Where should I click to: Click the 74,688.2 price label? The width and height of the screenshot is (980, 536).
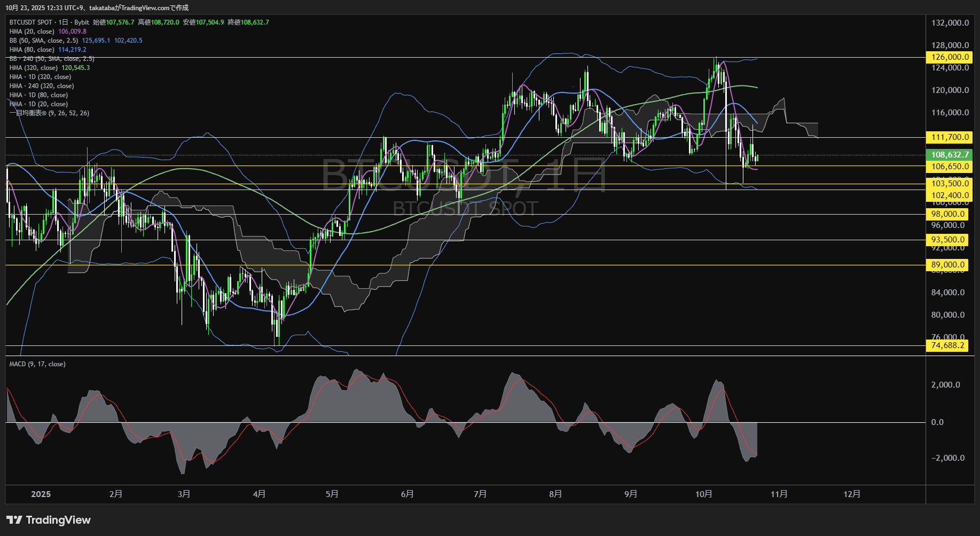pos(948,345)
